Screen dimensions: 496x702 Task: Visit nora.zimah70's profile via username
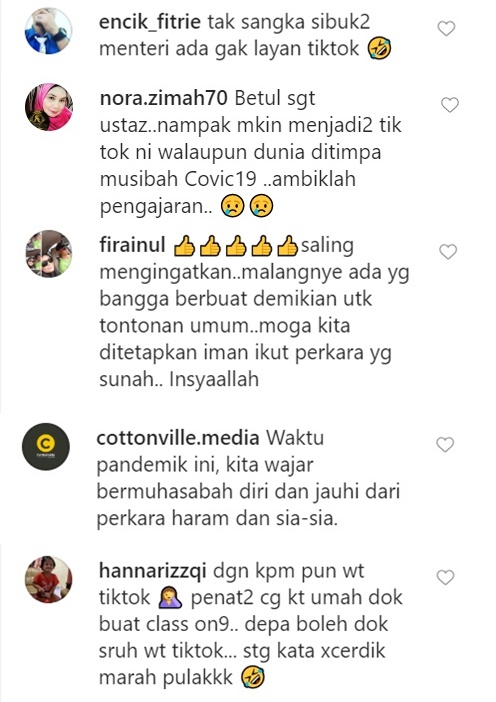tap(164, 98)
